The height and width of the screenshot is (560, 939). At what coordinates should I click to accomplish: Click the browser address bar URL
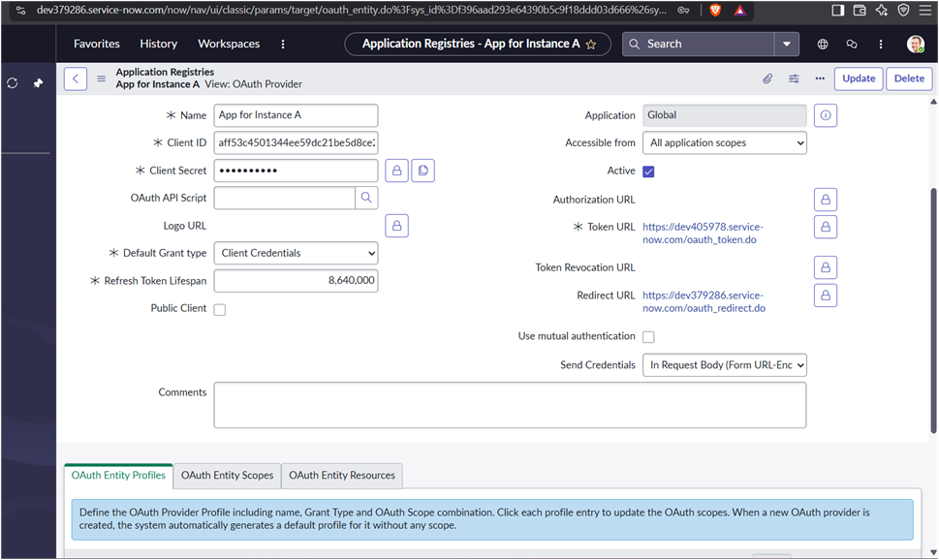pyautogui.click(x=351, y=11)
